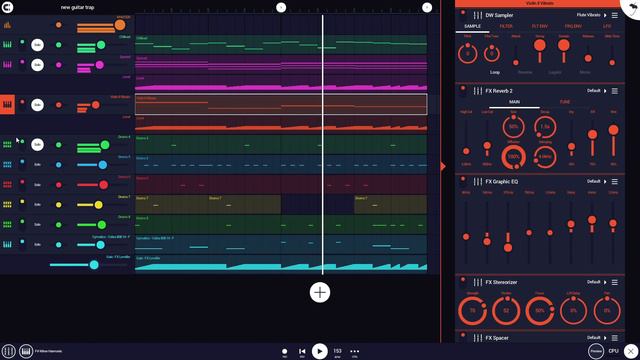The width and height of the screenshot is (640, 360).
Task: Select the highlighted orange keyboard track icon
Action: 7,104
